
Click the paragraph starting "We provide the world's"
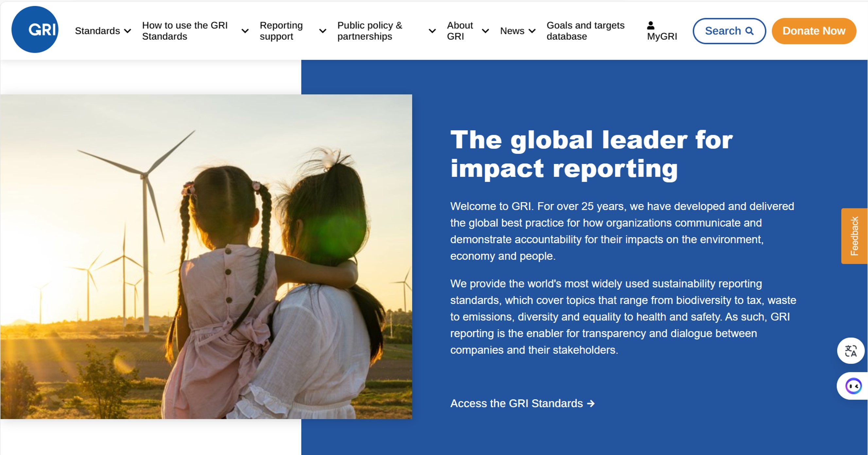click(x=623, y=317)
